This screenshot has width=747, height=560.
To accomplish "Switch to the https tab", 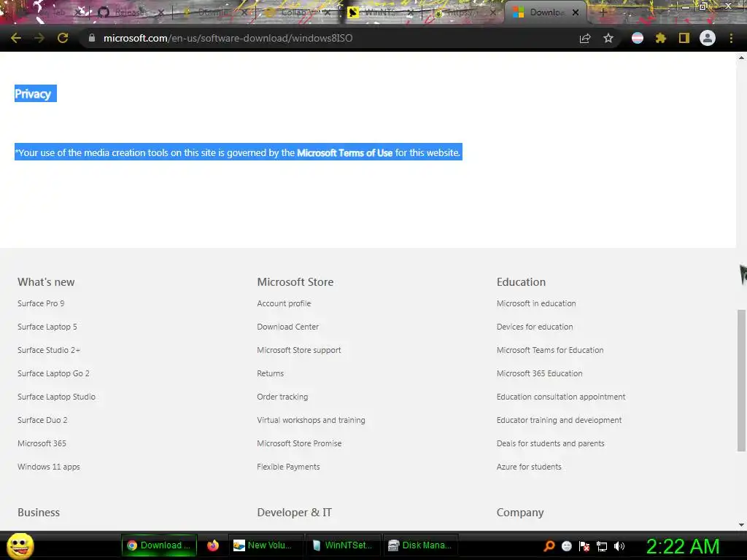I will (x=462, y=12).
